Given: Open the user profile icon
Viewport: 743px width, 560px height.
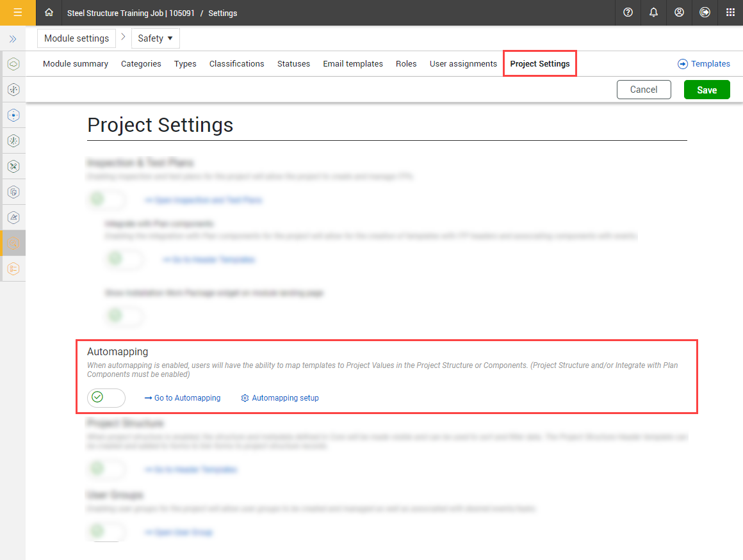Looking at the screenshot, I should point(679,13).
